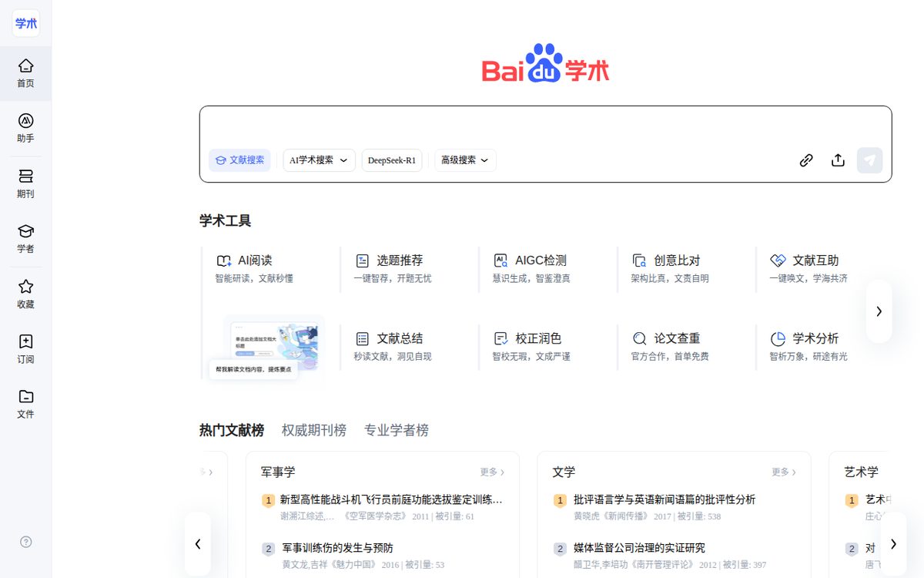Open paper 媒体监督公司治理的实证研究
The image size is (924, 578).
pyautogui.click(x=639, y=548)
